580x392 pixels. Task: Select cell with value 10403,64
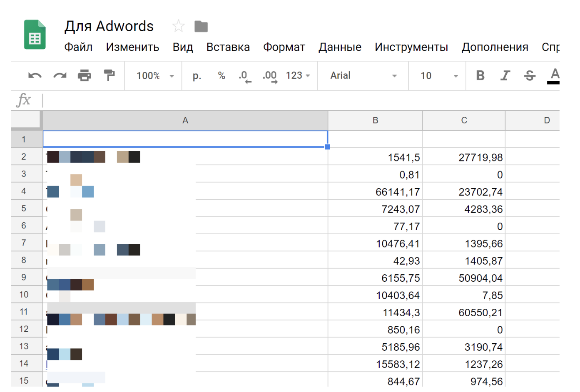tap(375, 295)
